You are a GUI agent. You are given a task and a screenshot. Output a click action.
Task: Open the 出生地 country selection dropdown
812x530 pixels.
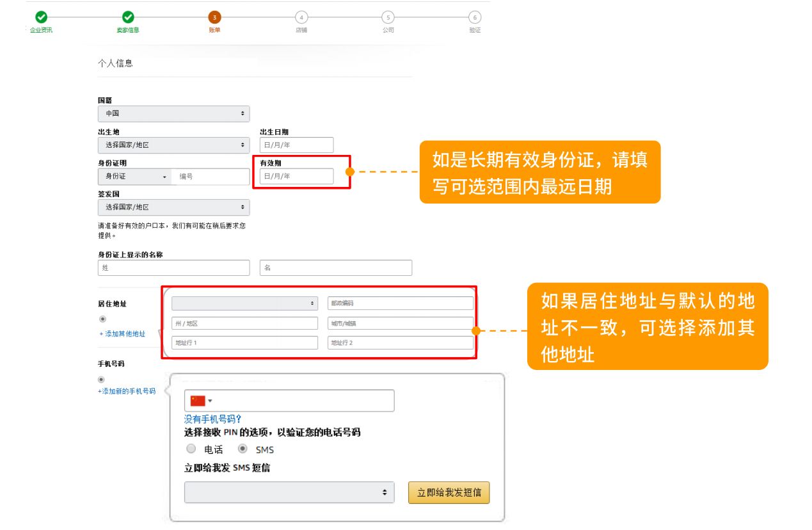click(173, 145)
